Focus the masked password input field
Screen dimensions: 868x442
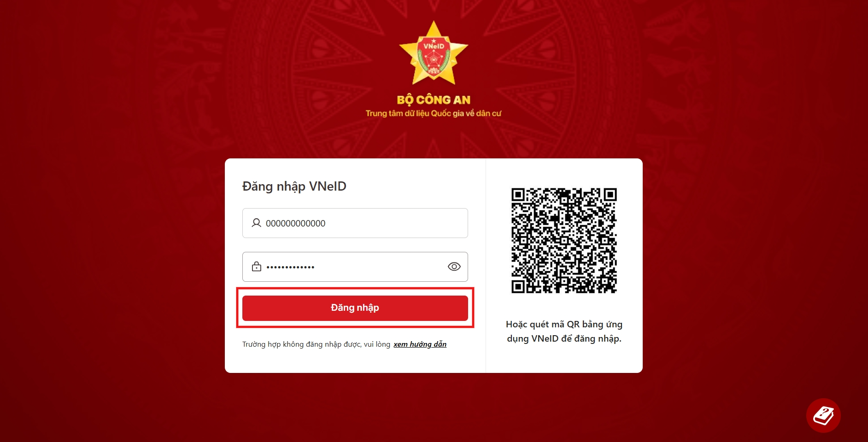(x=355, y=267)
